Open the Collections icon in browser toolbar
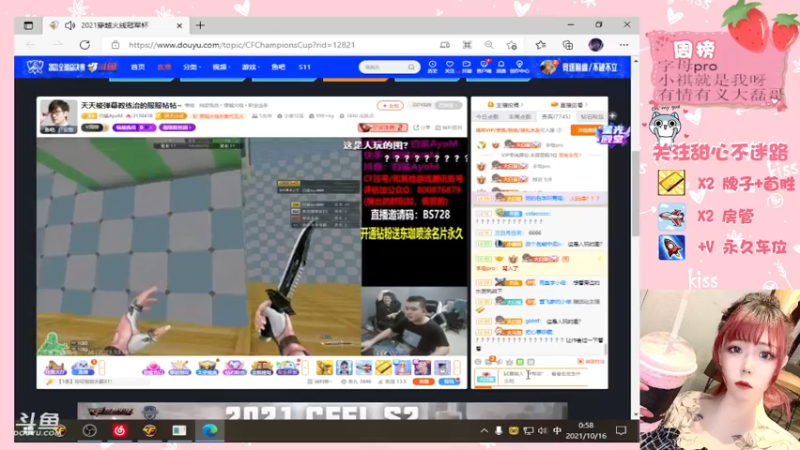This screenshot has height=450, width=800. [x=567, y=45]
